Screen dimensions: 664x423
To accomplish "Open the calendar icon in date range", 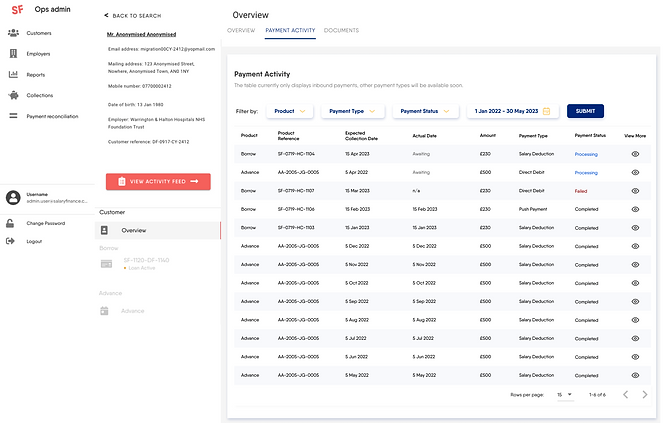I will (546, 111).
